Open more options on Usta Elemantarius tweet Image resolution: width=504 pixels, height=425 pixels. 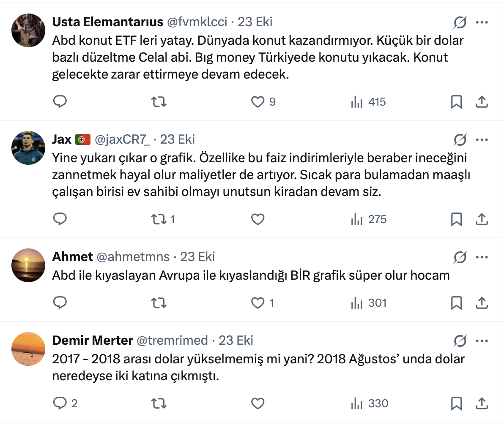pyautogui.click(x=482, y=22)
